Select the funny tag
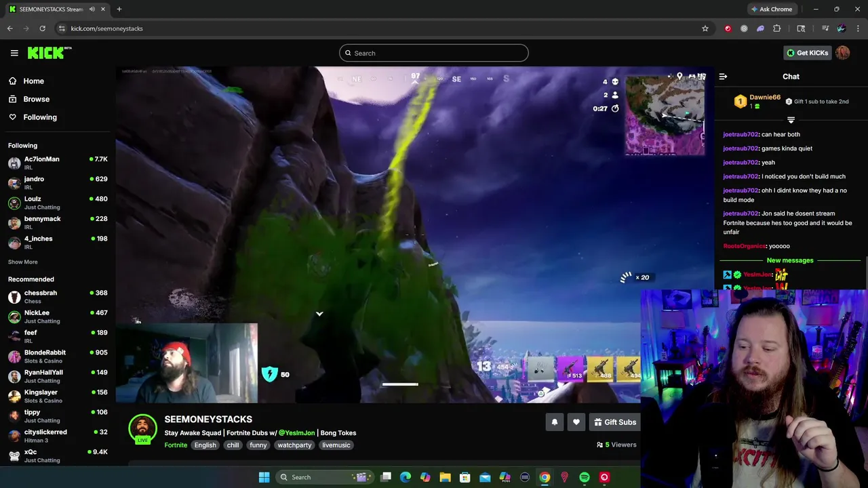Viewport: 868px width, 488px height. 258,445
